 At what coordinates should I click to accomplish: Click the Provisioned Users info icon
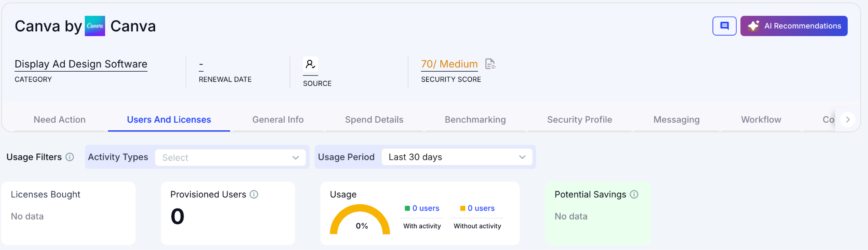(254, 194)
